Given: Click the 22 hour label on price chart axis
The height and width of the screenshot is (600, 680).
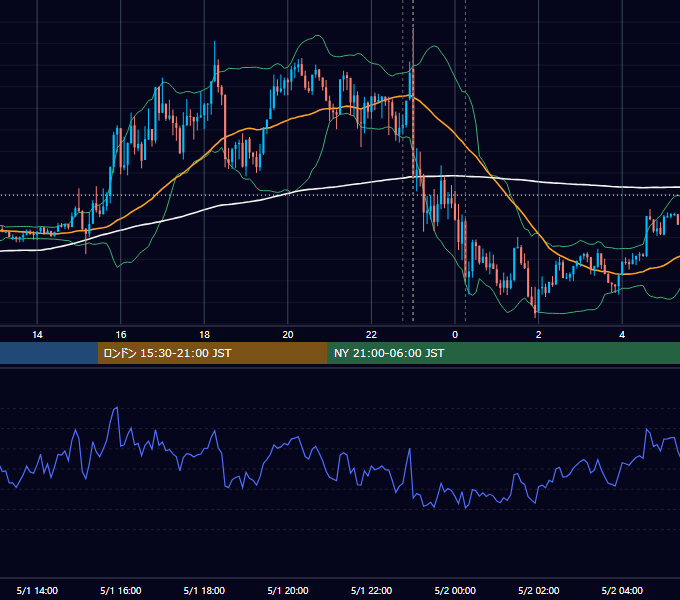Looking at the screenshot, I should [x=371, y=335].
